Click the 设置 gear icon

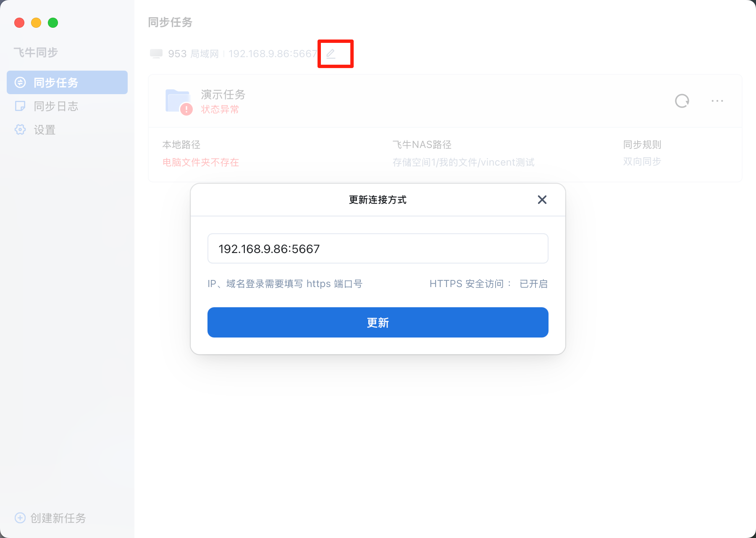20,129
